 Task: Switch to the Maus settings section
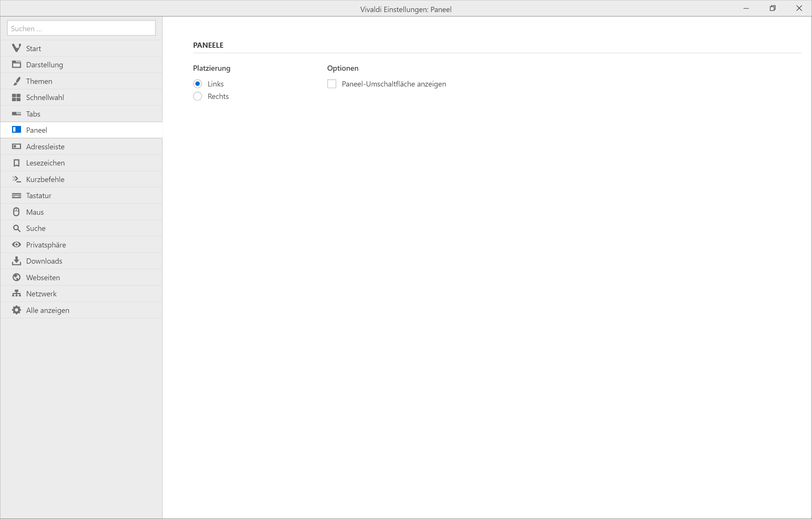click(35, 212)
